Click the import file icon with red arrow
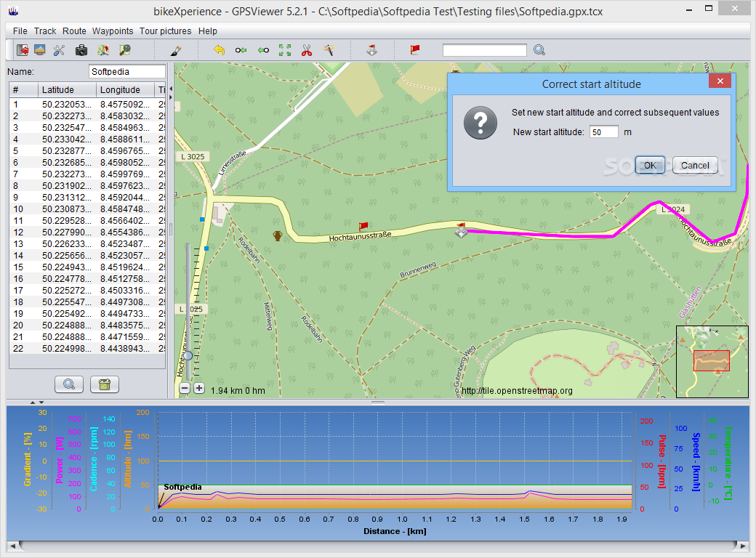This screenshot has width=756, height=558. [x=23, y=50]
